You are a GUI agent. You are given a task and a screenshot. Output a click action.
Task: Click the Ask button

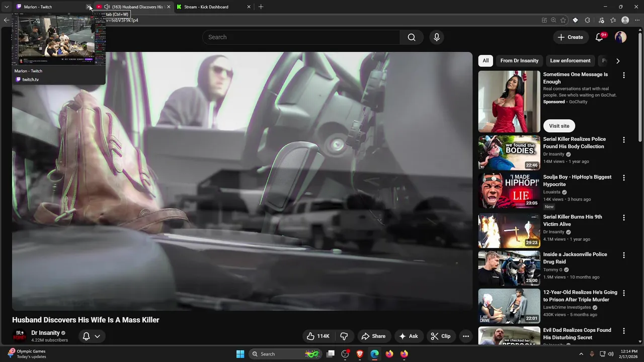pos(409,336)
